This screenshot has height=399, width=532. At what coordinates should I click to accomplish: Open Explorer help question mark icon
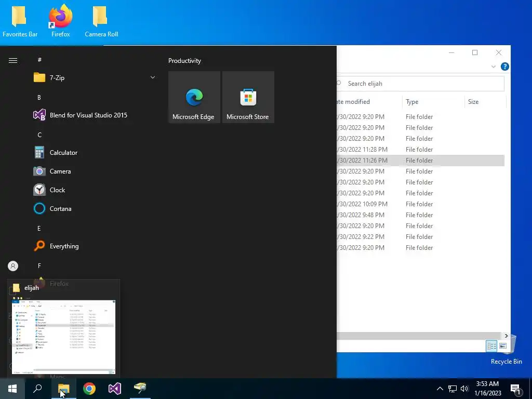[x=505, y=67]
